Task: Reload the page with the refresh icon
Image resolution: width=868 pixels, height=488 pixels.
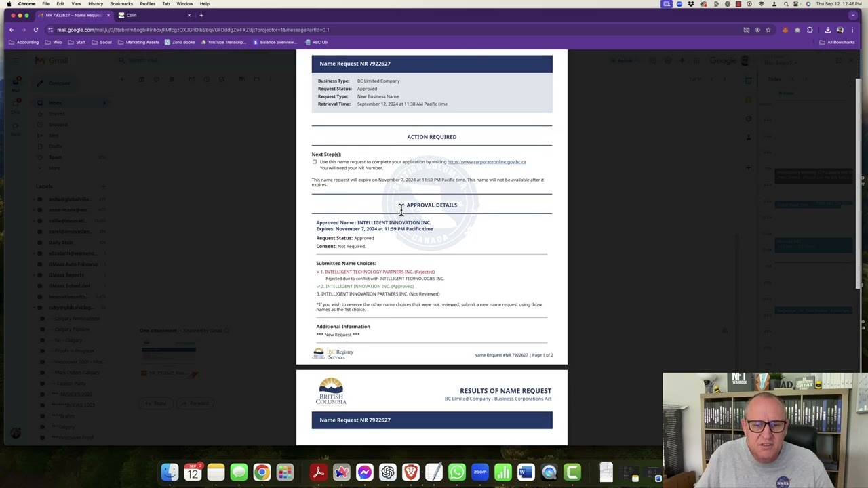Action: pos(36,30)
